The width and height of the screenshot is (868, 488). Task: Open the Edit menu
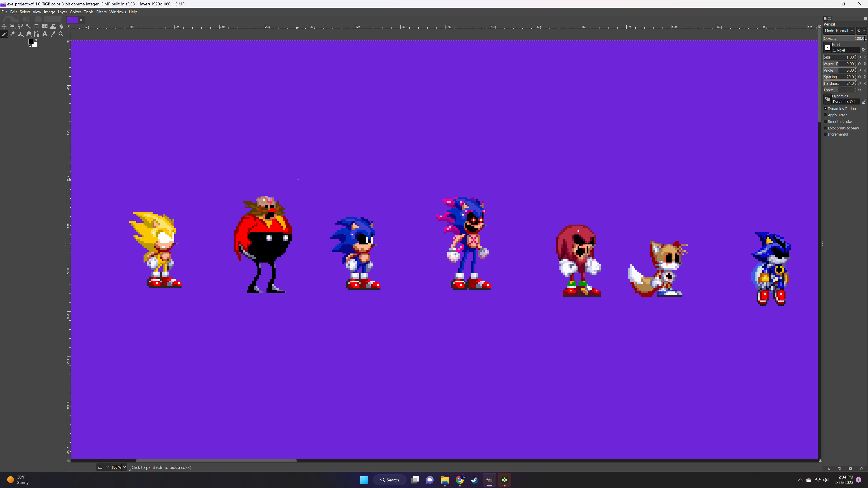(x=14, y=12)
